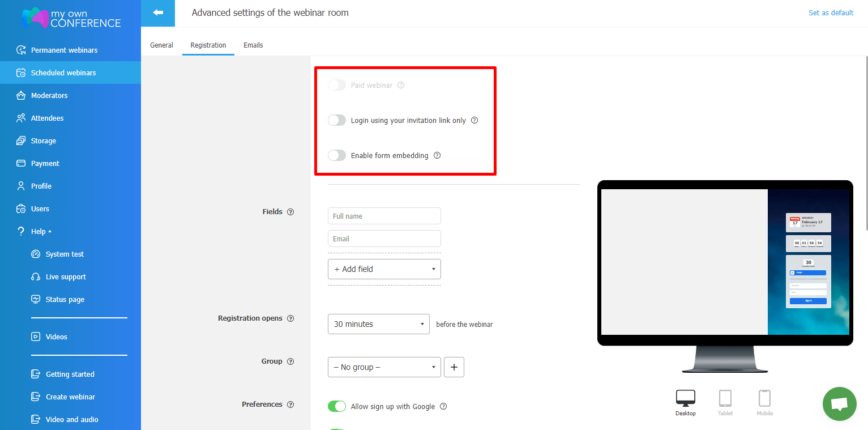This screenshot has width=868, height=430.
Task: Toggle Login using your invitation link only
Action: 337,120
